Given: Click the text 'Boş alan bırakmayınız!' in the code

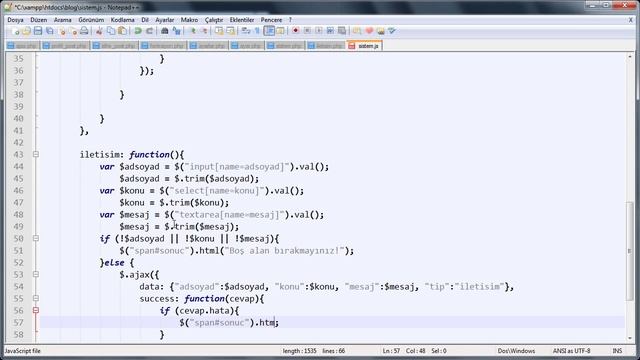Looking at the screenshot, I should click(x=284, y=251).
